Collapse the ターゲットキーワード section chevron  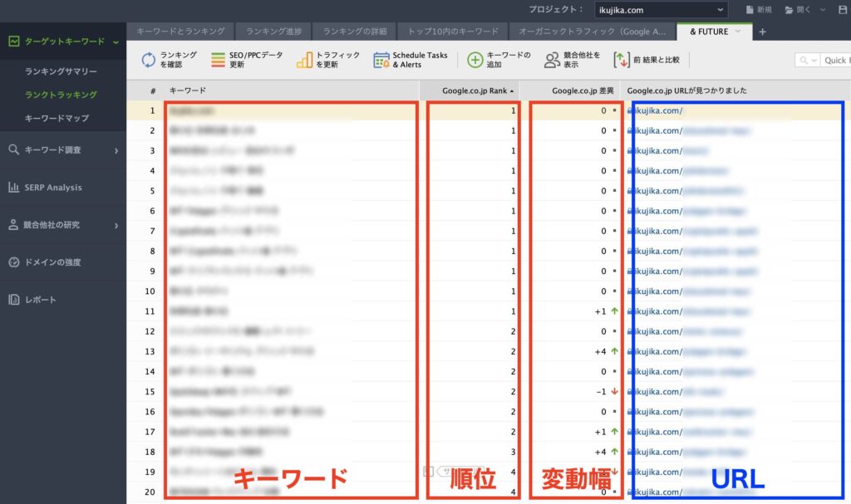click(x=116, y=42)
